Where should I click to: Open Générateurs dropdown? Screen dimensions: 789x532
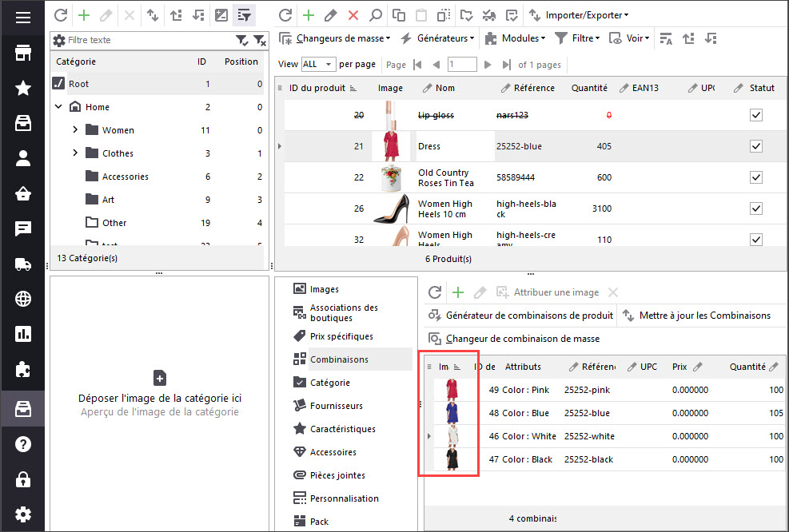click(x=437, y=38)
